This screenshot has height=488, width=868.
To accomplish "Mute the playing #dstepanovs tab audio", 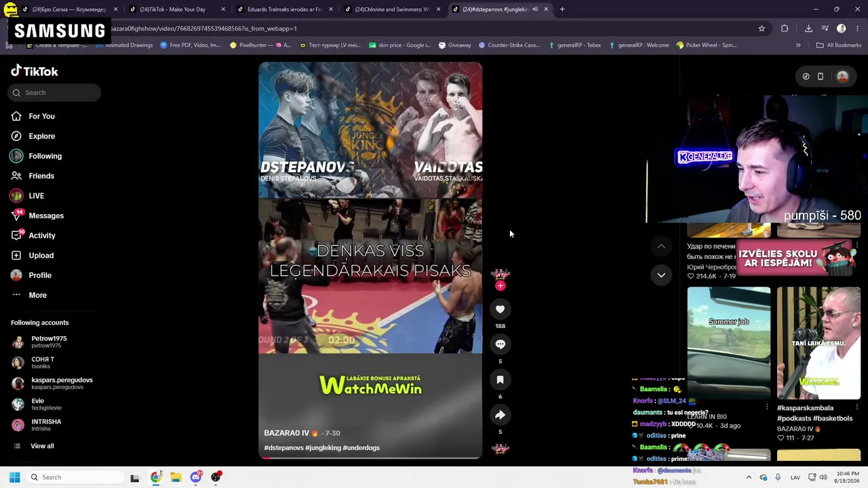I will pyautogui.click(x=535, y=9).
